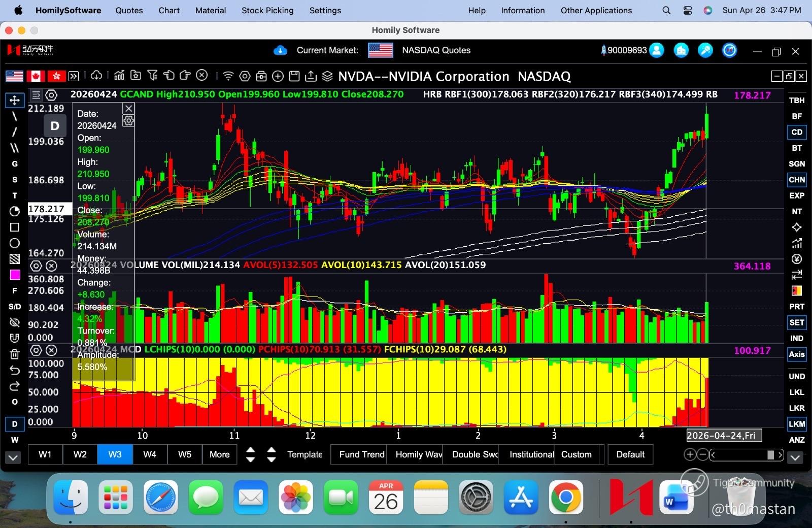Apply the Double Sword template
The height and width of the screenshot is (528, 812).
[x=471, y=454]
